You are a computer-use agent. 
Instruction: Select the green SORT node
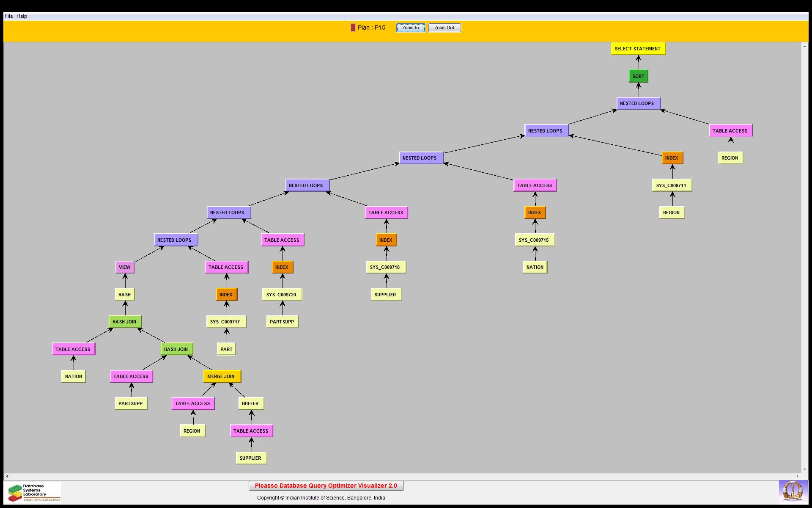tap(638, 76)
